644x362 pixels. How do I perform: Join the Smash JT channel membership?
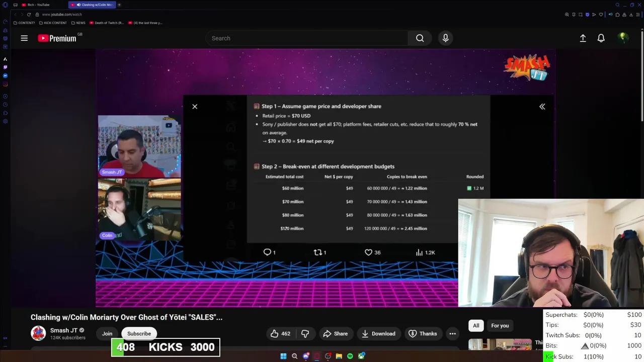point(107,334)
